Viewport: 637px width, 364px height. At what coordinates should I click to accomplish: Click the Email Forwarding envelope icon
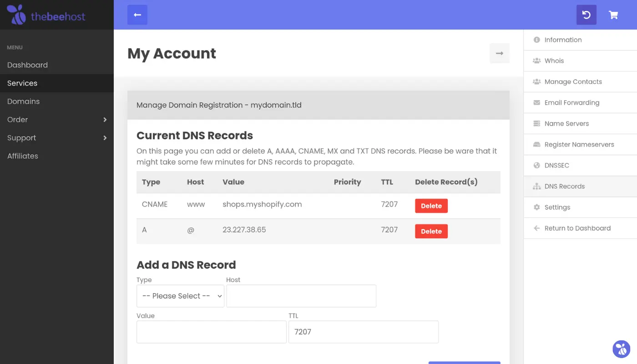click(x=536, y=103)
